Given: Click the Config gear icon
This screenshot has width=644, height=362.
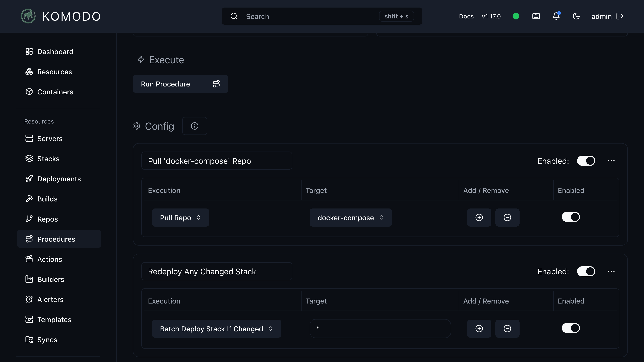Looking at the screenshot, I should pos(137,126).
